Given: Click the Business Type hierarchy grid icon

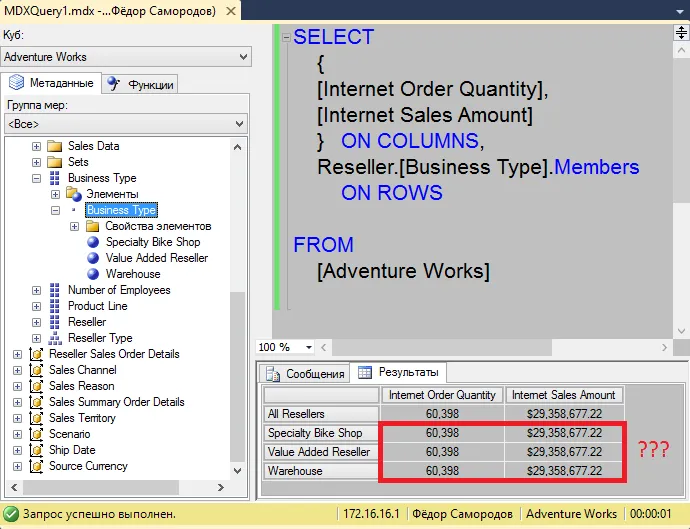Looking at the screenshot, I should tap(55, 178).
